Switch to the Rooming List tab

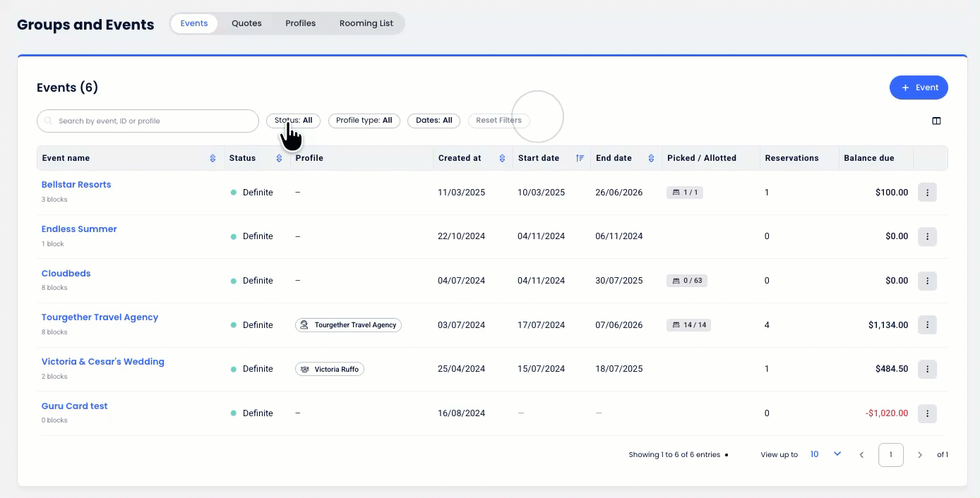tap(366, 23)
